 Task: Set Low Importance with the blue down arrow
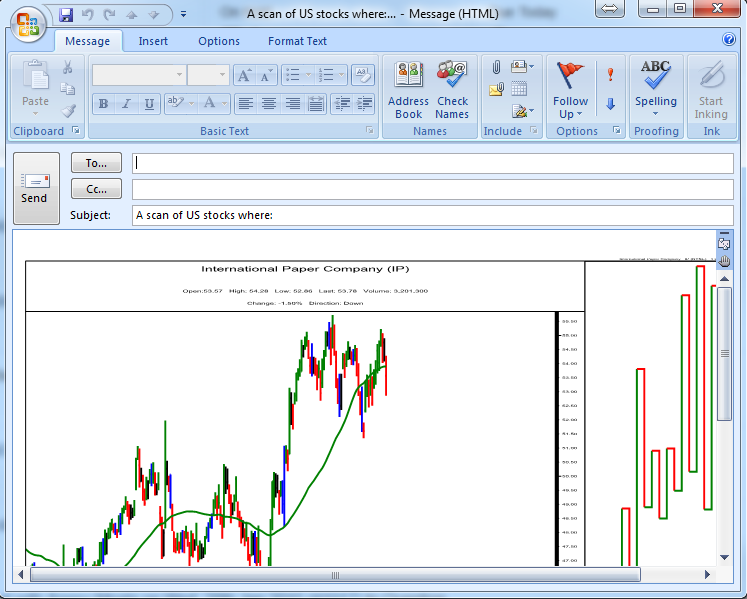pyautogui.click(x=610, y=104)
